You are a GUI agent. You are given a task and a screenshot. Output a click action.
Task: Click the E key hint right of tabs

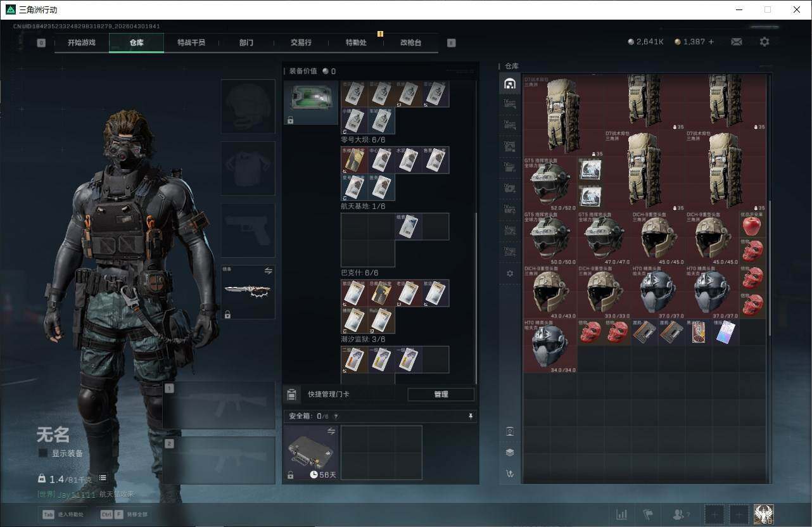pos(451,43)
